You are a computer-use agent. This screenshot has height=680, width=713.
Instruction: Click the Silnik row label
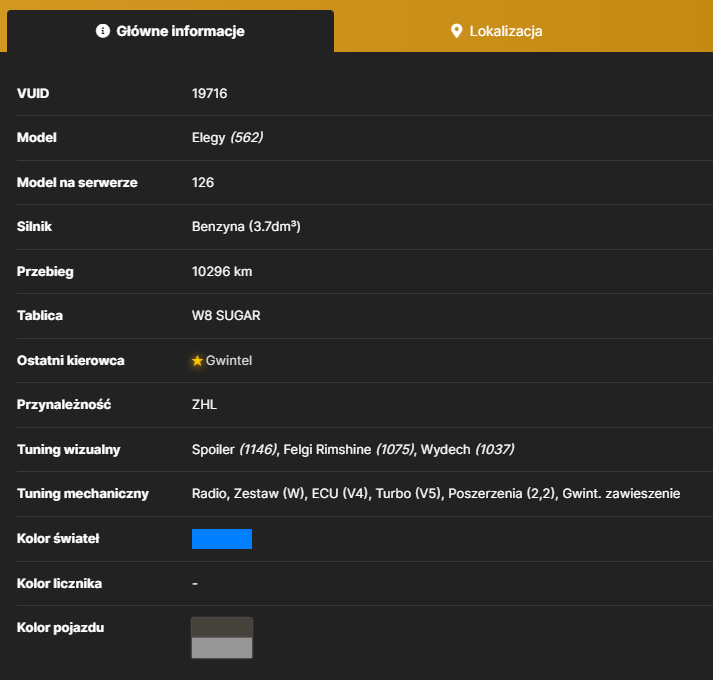tap(35, 227)
